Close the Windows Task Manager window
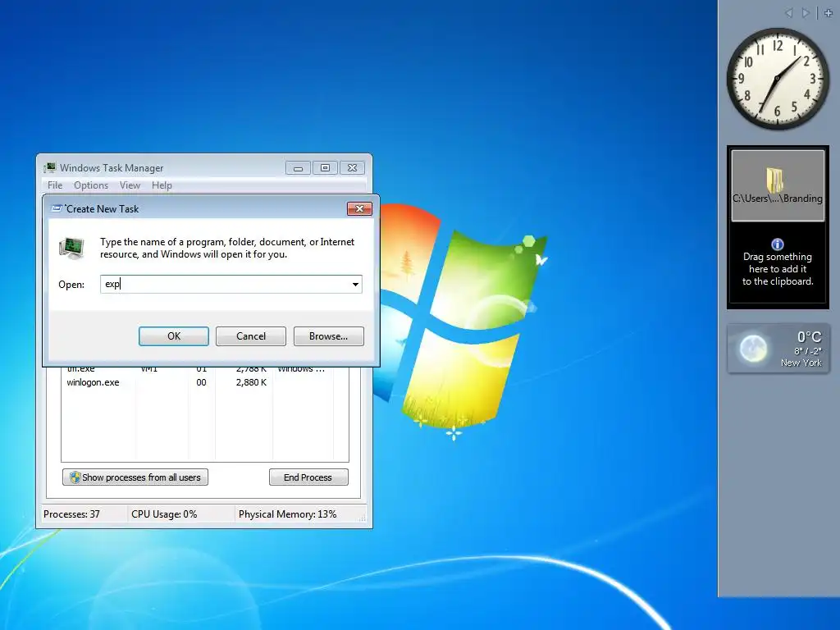Image resolution: width=840 pixels, height=630 pixels. (352, 168)
